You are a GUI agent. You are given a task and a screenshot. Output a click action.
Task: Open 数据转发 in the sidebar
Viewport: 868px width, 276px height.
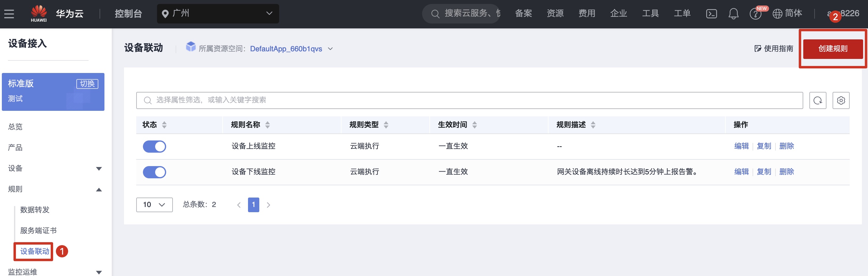coord(35,210)
